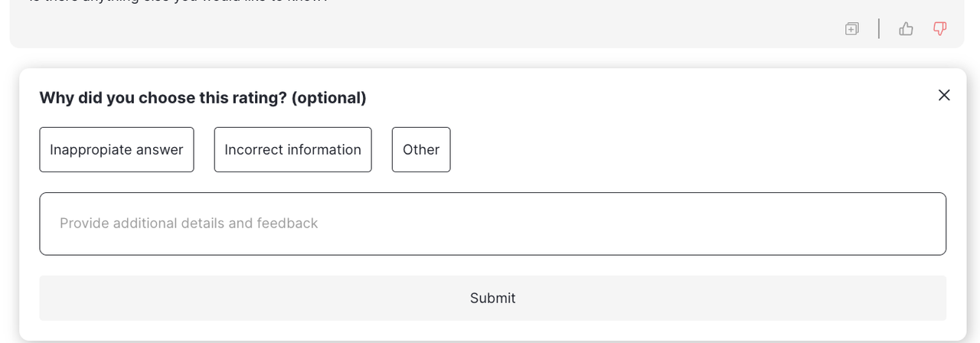Viewport: 980px width, 343px height.
Task: Mark the answer as inappropriate
Action: (x=116, y=149)
